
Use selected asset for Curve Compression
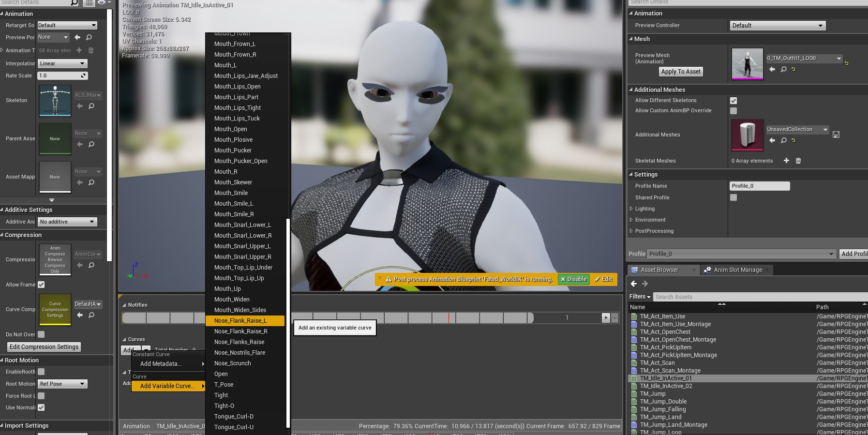(x=80, y=315)
